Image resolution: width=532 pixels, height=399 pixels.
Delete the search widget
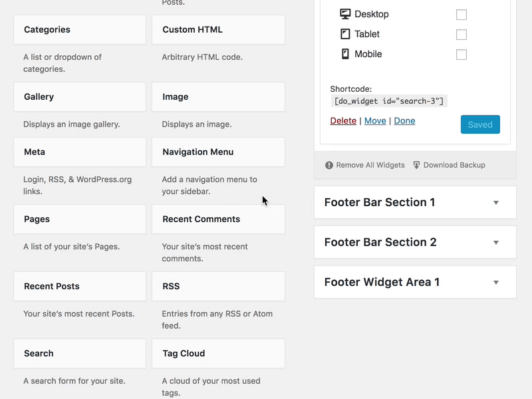click(344, 121)
